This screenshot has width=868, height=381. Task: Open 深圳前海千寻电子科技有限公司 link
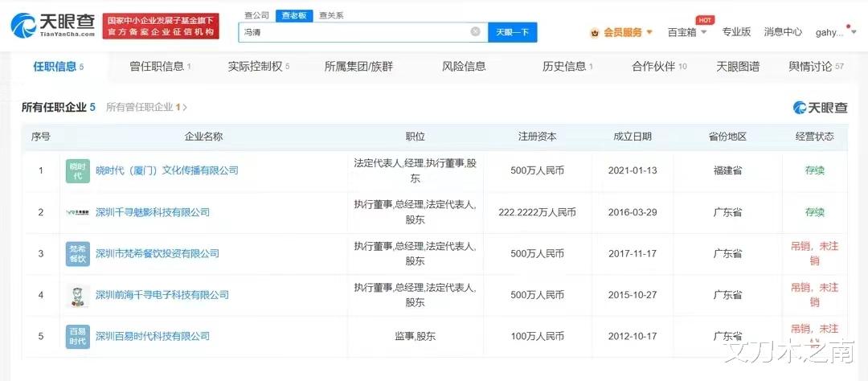[162, 295]
